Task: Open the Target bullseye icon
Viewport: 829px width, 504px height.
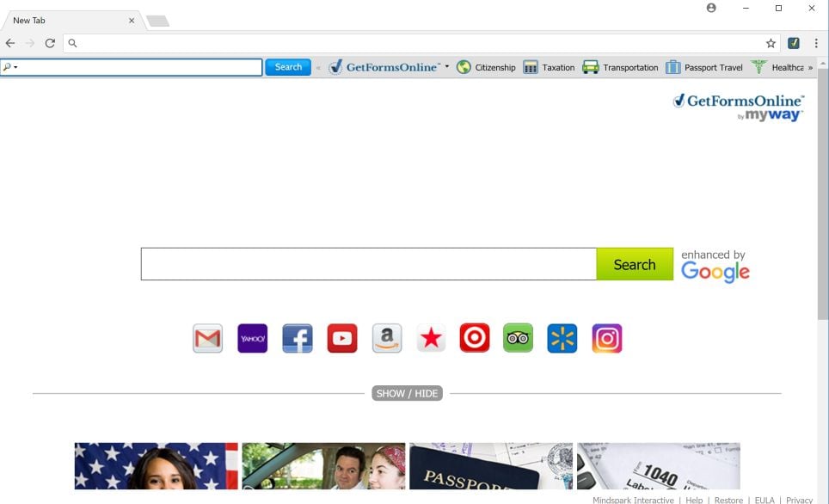Action: tap(474, 338)
